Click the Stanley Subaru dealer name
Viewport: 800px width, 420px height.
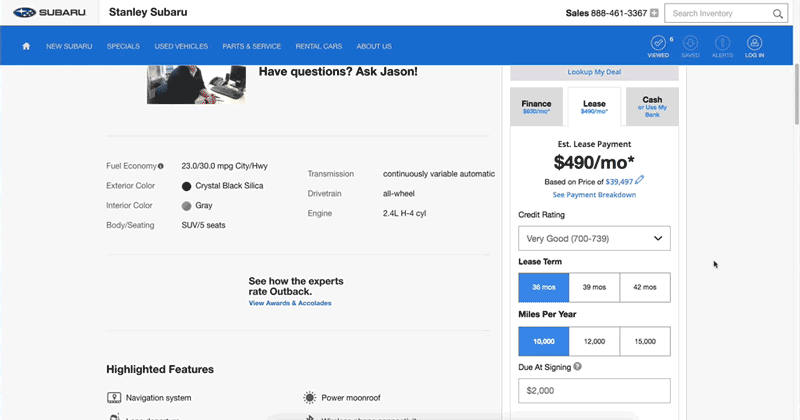pos(148,12)
